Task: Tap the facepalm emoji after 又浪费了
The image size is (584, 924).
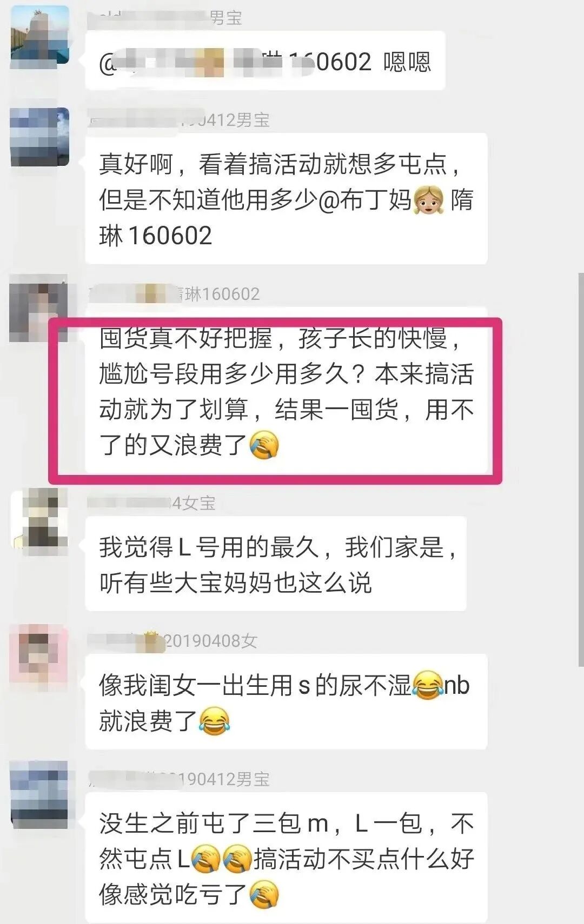Action: coord(264,446)
